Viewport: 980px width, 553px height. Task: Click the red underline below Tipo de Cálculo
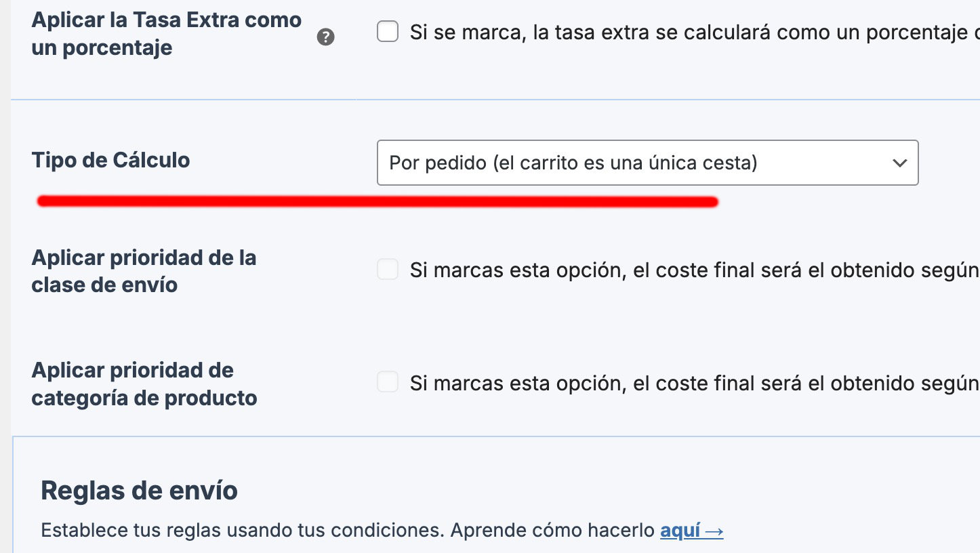377,201
